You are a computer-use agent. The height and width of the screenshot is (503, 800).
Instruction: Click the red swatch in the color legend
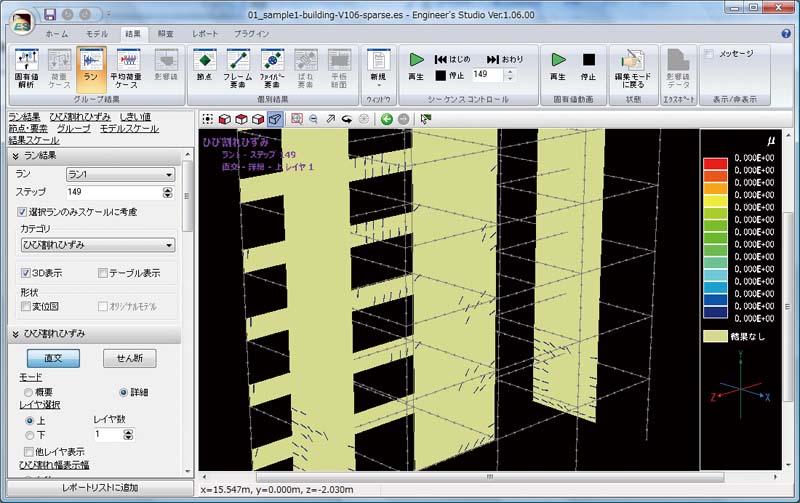click(x=713, y=161)
